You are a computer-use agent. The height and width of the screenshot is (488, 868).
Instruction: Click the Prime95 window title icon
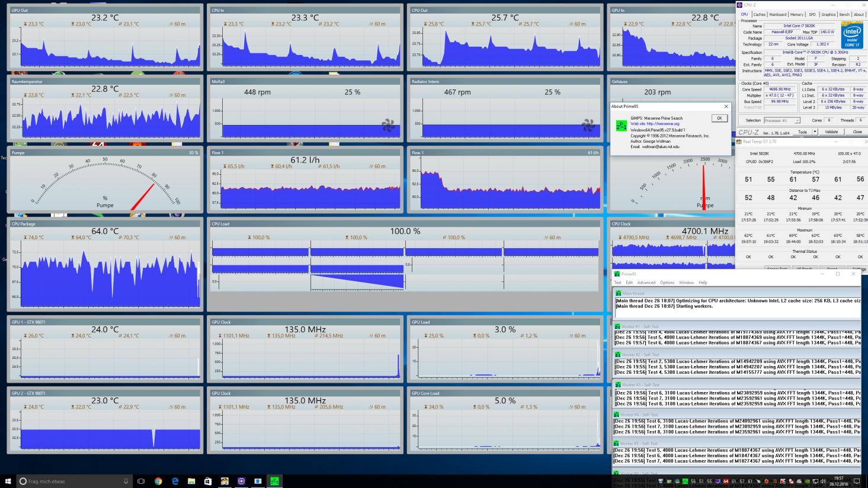point(617,274)
